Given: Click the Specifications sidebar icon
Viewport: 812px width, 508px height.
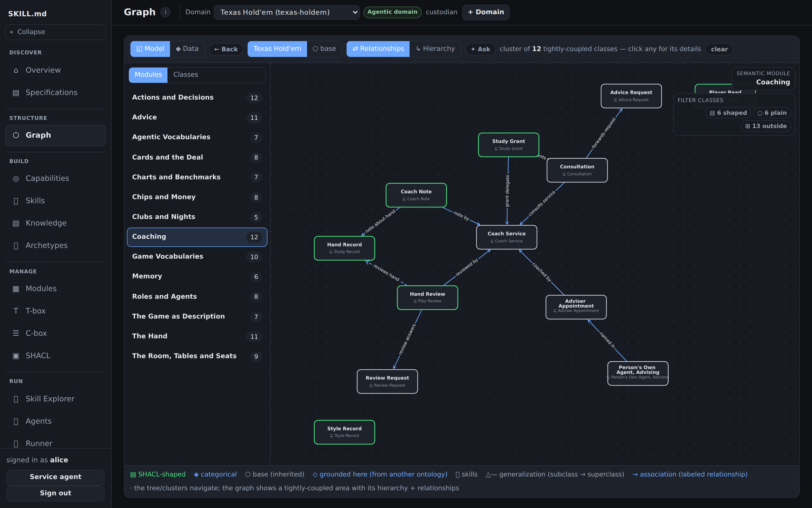Looking at the screenshot, I should pyautogui.click(x=16, y=93).
